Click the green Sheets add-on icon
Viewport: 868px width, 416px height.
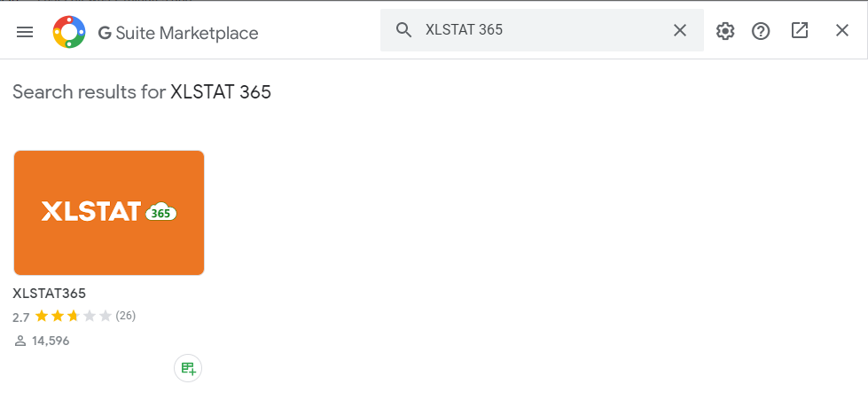(x=188, y=368)
